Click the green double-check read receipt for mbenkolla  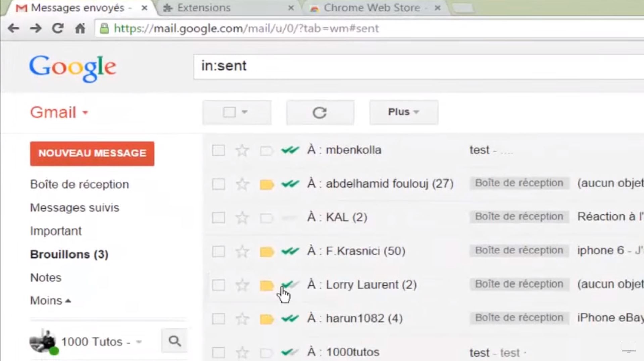[290, 150]
